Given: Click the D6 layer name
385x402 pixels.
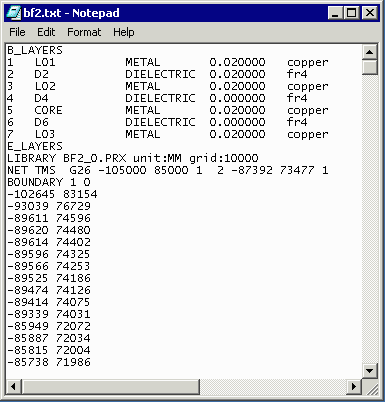Looking at the screenshot, I should [x=41, y=122].
